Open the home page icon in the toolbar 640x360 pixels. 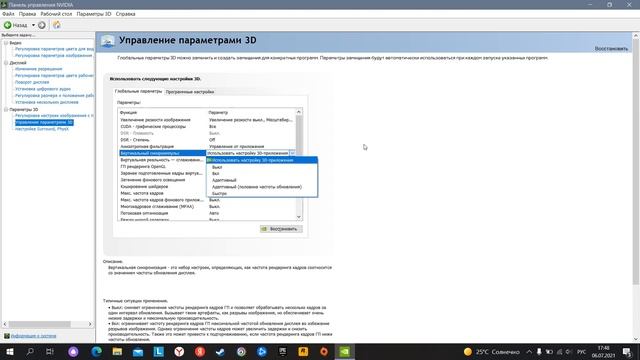pyautogui.click(x=57, y=25)
